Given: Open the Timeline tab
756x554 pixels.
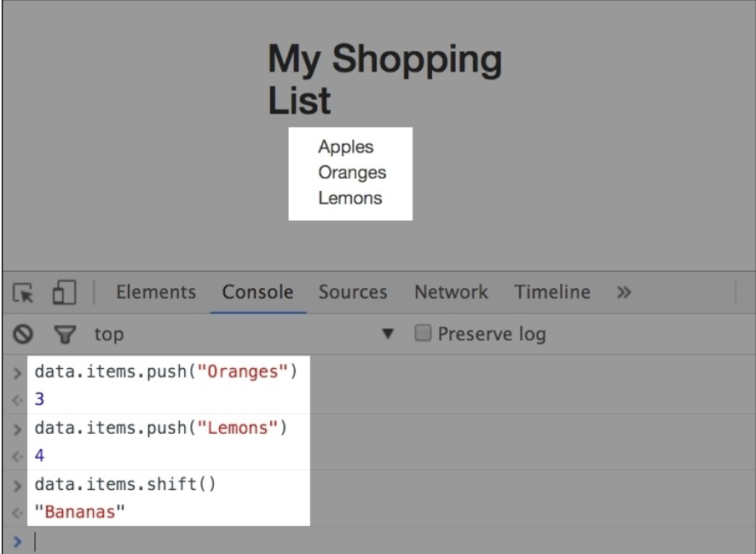Looking at the screenshot, I should click(552, 292).
